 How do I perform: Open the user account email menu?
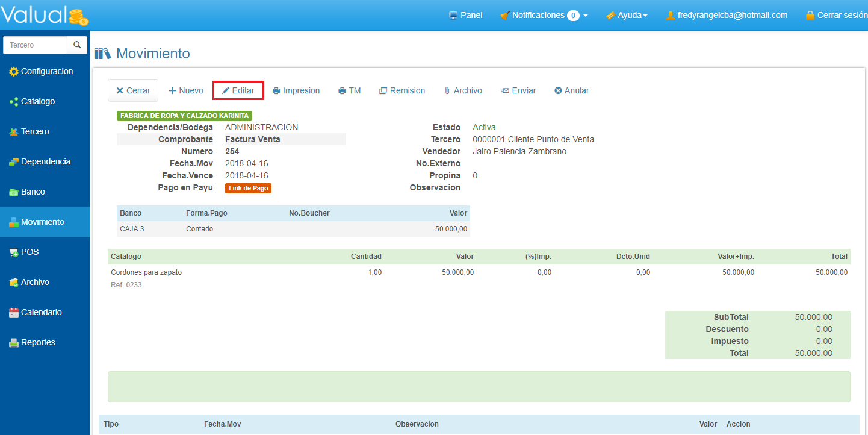[x=726, y=15]
